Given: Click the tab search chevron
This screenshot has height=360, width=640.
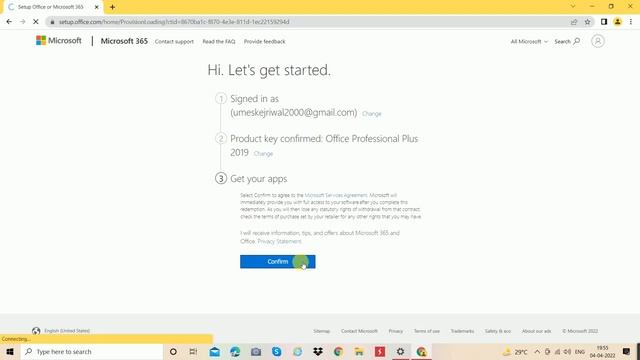Looking at the screenshot, I should pyautogui.click(x=573, y=7).
